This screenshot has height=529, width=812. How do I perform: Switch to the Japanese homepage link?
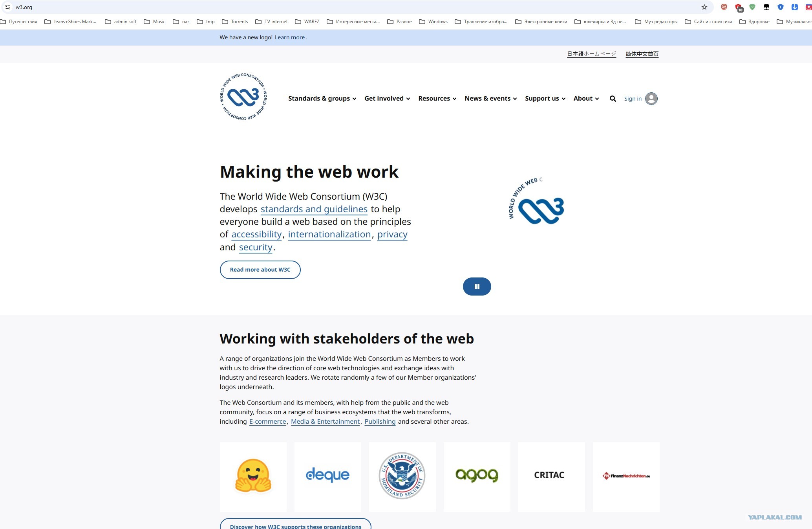(591, 54)
